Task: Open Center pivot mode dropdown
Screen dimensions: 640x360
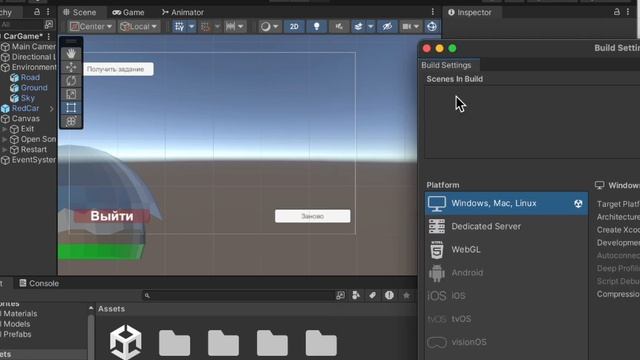Action: 91,27
